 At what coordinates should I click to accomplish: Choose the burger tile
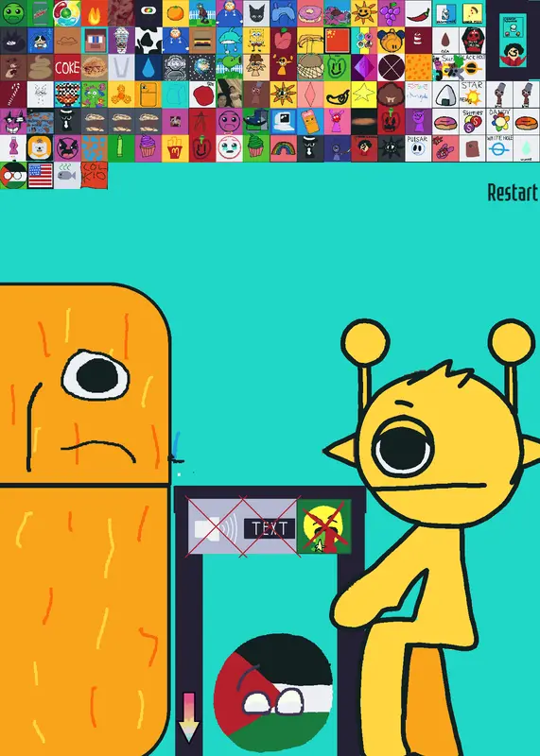[202, 41]
